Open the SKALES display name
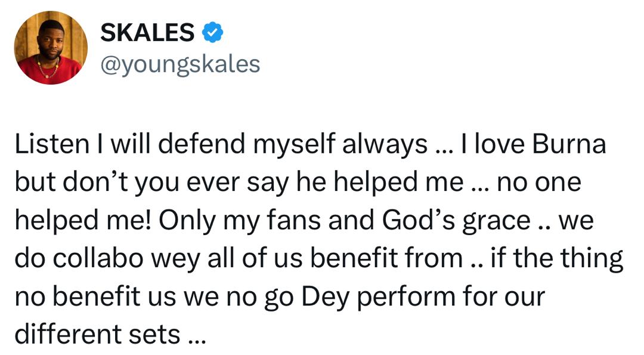Viewport: 644px width, 355px height. tap(147, 33)
